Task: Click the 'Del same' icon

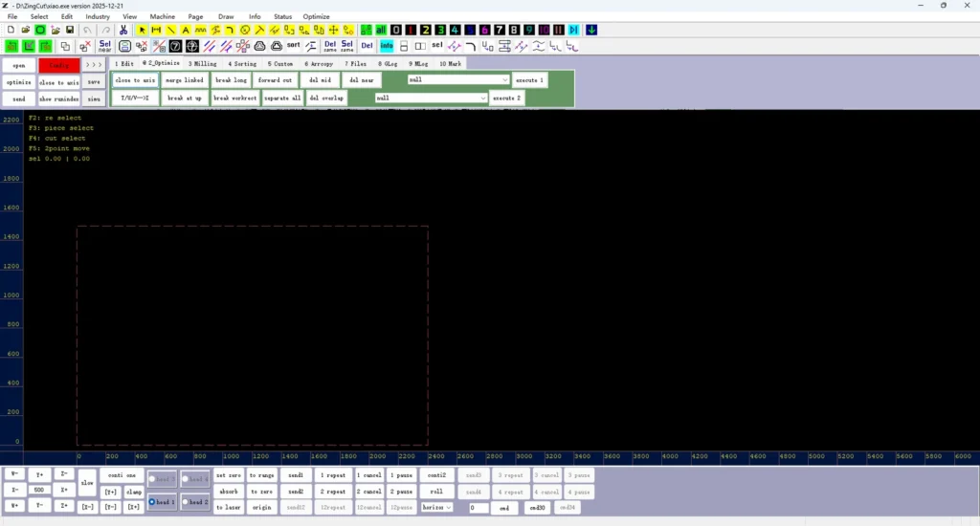Action: (330, 46)
